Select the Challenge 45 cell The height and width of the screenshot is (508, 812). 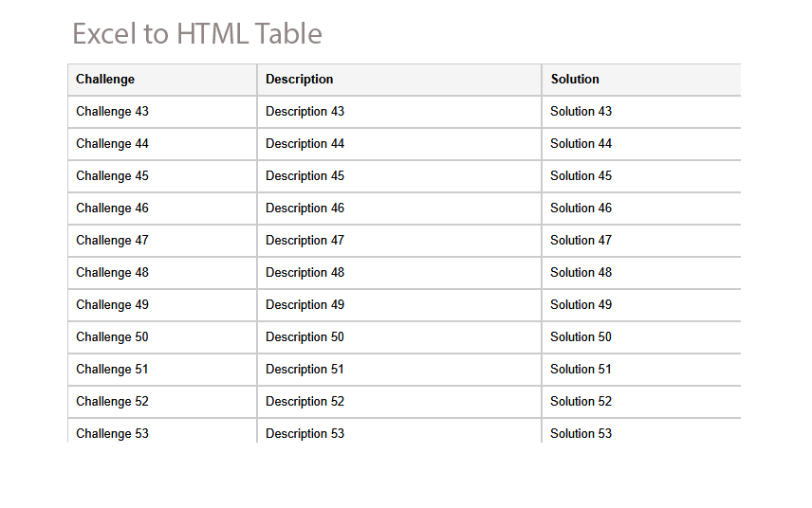tap(162, 176)
